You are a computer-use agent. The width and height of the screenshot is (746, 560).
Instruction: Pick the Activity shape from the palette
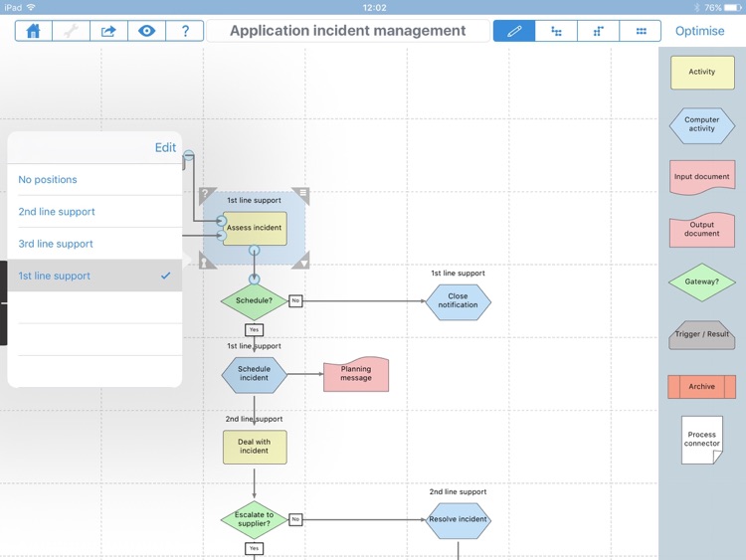point(702,73)
